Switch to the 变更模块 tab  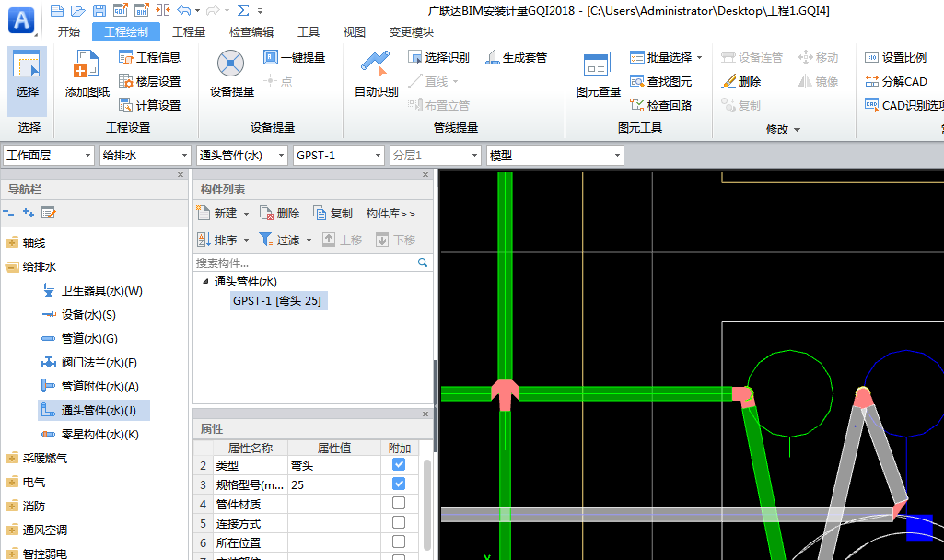coord(411,32)
